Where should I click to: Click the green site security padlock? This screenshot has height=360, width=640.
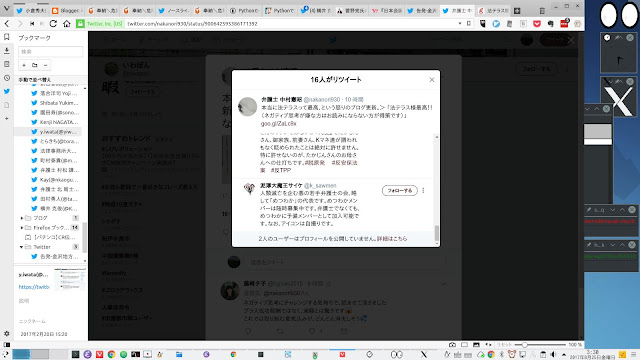[80, 24]
